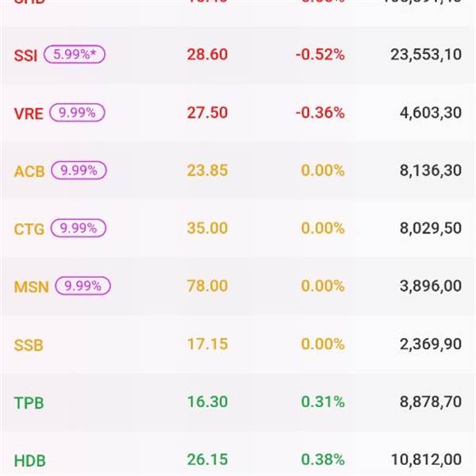Select the MSN ticker symbol
476x476 pixels.
click(x=31, y=287)
